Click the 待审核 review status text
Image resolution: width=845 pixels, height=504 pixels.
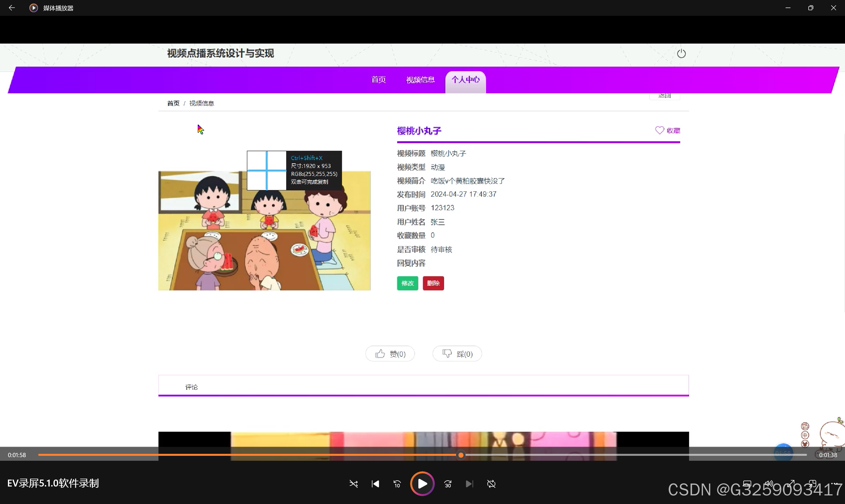pos(441,250)
